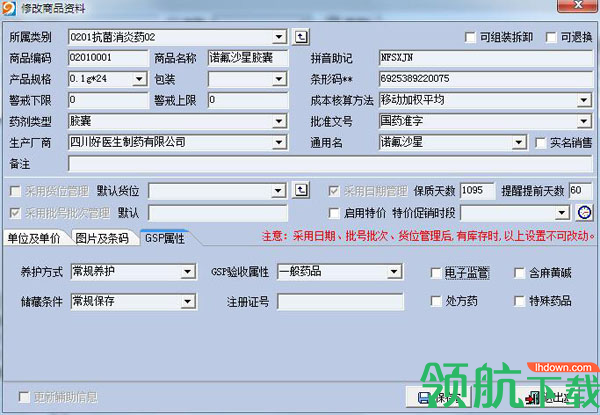Viewport: 600px width, 415px height.
Task: Expand the 批准文号 dropdown
Action: pos(584,122)
